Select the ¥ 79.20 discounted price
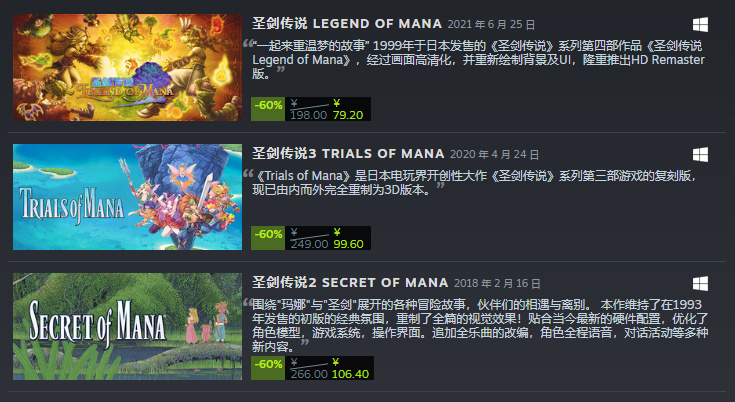 pos(348,109)
